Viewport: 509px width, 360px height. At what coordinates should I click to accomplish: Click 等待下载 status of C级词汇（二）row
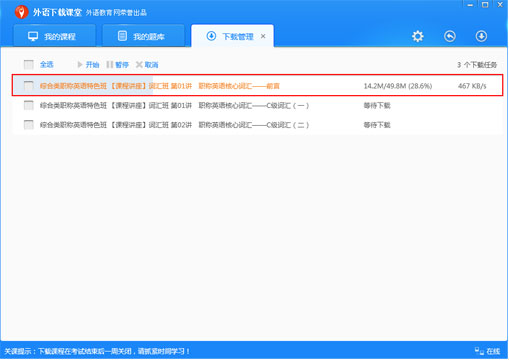coord(377,125)
